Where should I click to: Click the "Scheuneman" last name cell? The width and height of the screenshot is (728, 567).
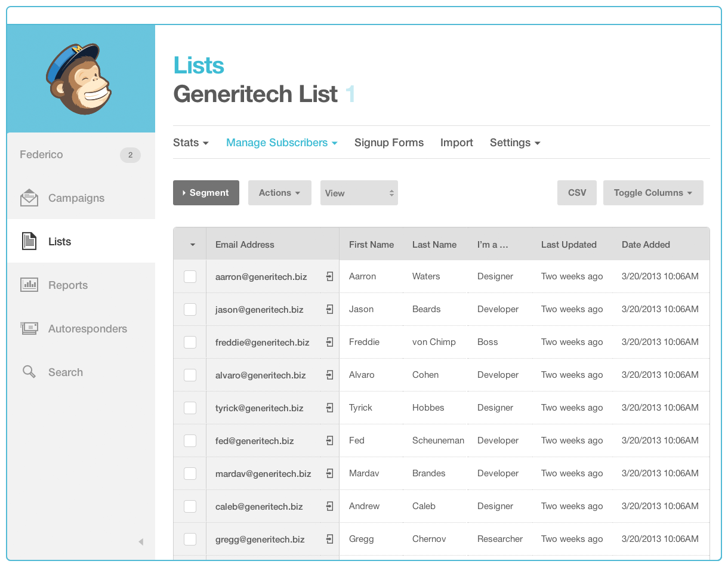tap(438, 440)
